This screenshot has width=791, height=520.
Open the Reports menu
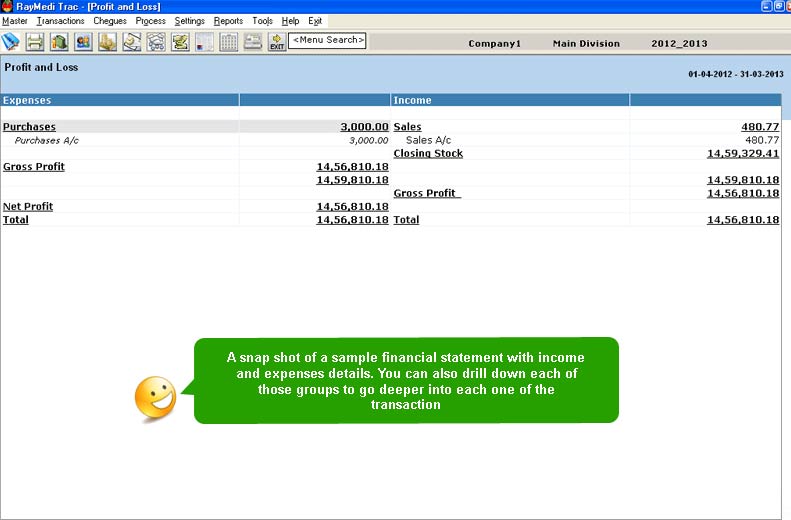pos(229,21)
